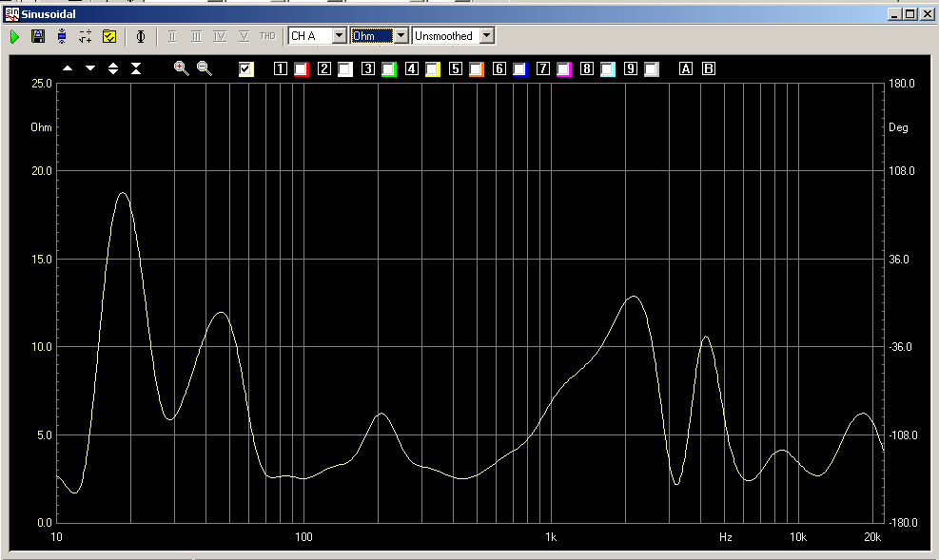939x560 pixels.
Task: Click the vertical expand double-arrow icon
Action: 113,68
